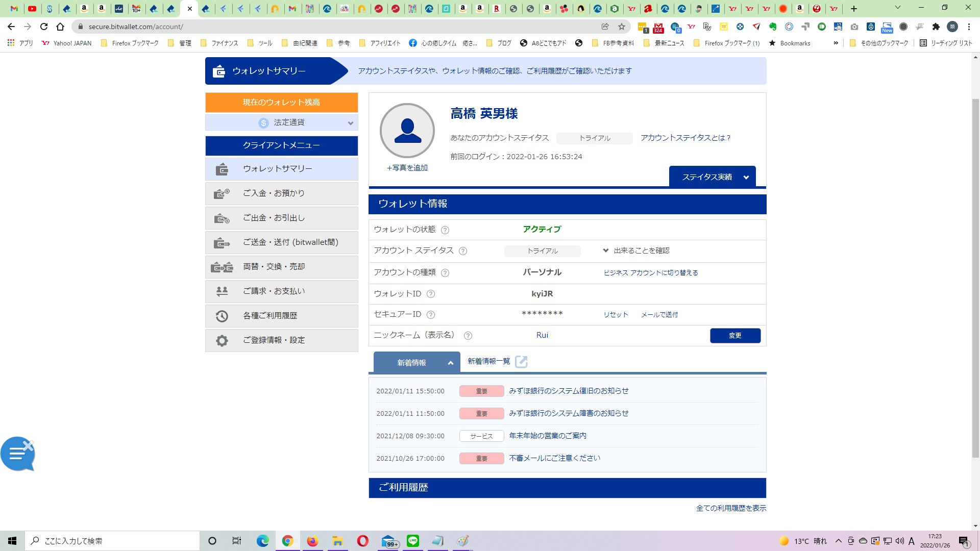Click page vertical scrollbar
980x551 pixels.
click(975, 278)
